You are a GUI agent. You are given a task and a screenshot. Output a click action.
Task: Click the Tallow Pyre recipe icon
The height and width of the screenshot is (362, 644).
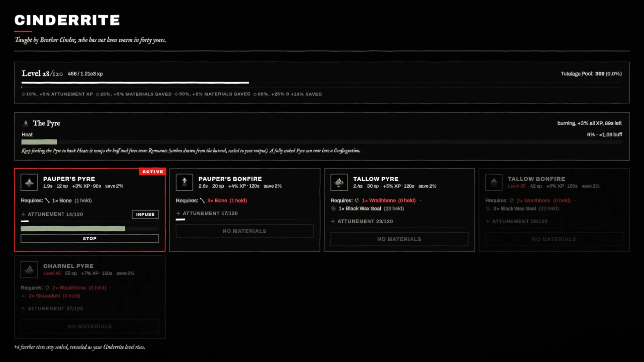tap(339, 182)
